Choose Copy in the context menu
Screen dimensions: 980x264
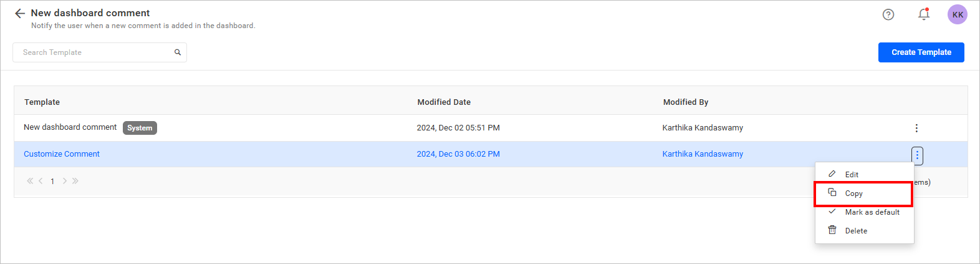(853, 193)
